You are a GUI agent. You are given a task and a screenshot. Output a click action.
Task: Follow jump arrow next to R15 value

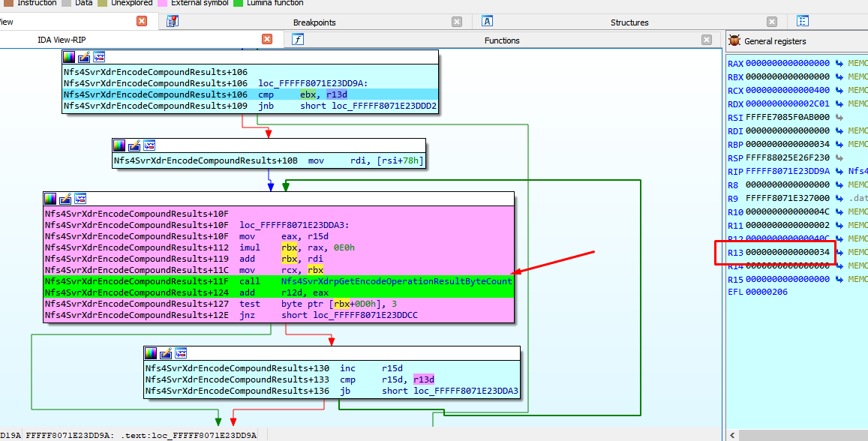839,280
